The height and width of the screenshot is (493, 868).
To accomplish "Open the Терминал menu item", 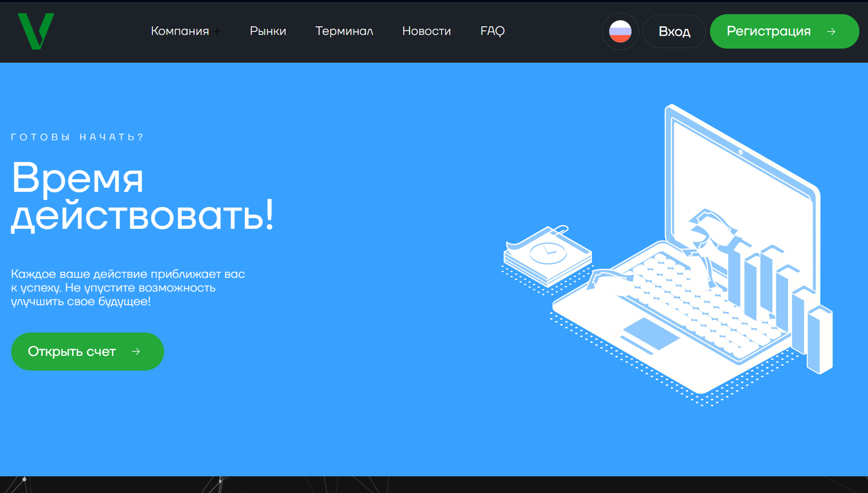I will tap(344, 31).
